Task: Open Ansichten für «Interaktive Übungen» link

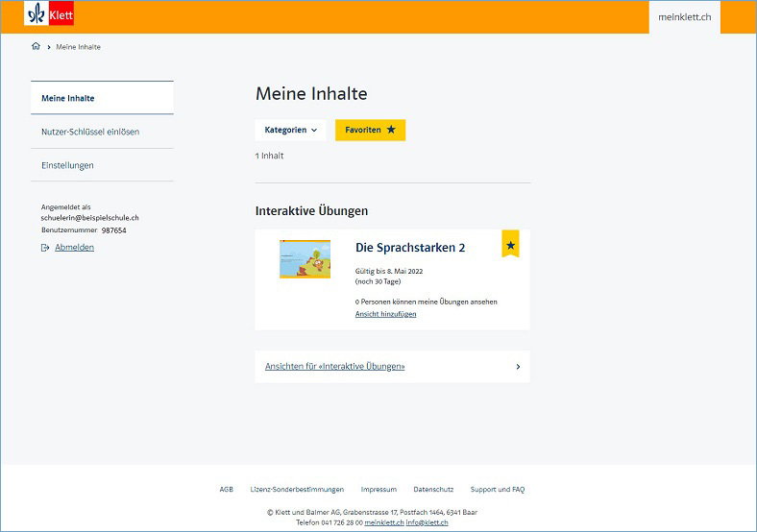Action: (335, 367)
